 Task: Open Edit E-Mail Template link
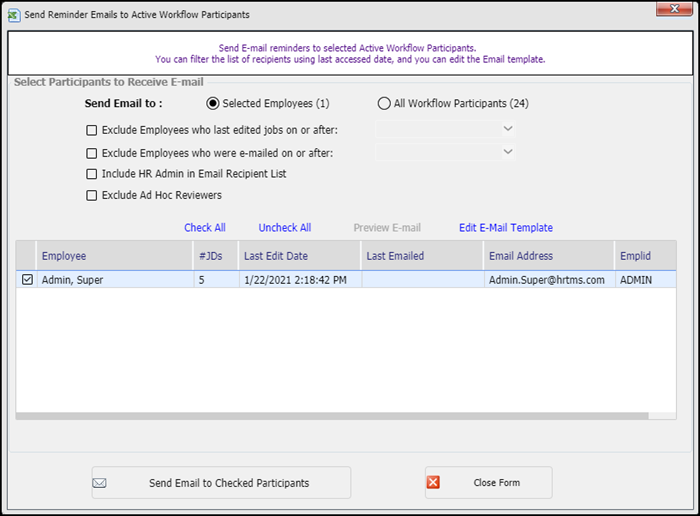point(505,228)
